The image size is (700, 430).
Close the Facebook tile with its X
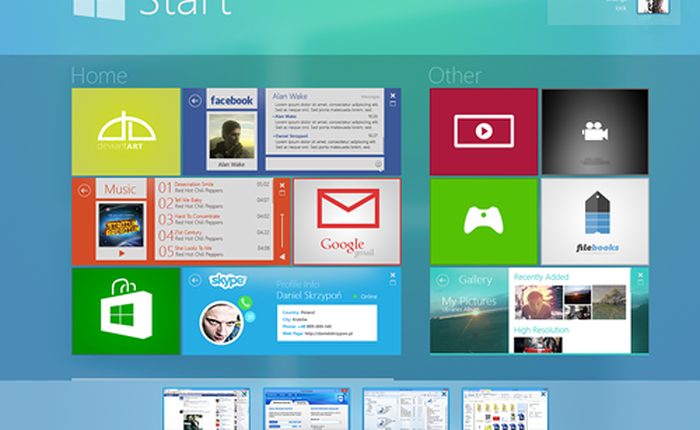pyautogui.click(x=393, y=96)
